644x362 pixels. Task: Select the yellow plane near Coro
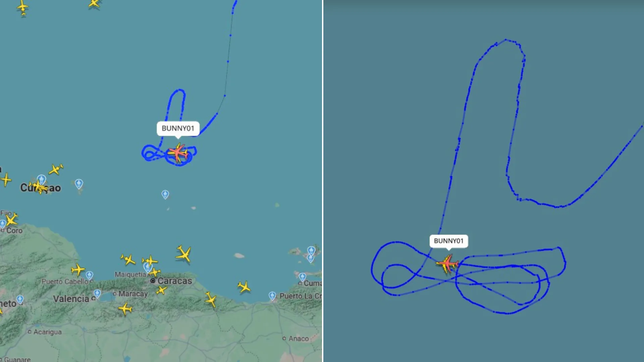point(11,220)
